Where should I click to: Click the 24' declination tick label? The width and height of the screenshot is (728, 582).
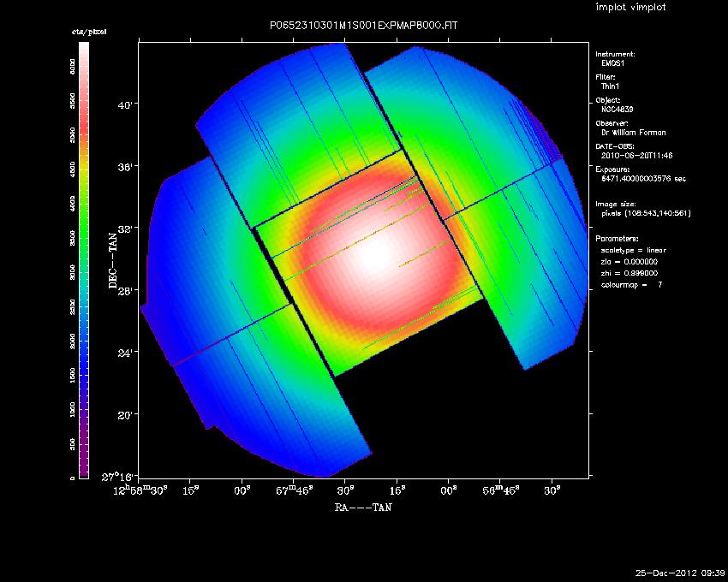click(x=125, y=353)
